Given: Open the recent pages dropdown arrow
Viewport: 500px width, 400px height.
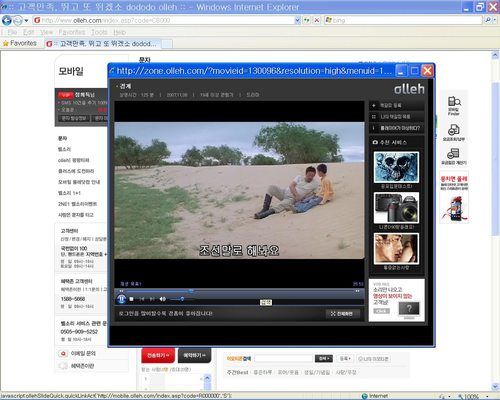Looking at the screenshot, I should 26,21.
